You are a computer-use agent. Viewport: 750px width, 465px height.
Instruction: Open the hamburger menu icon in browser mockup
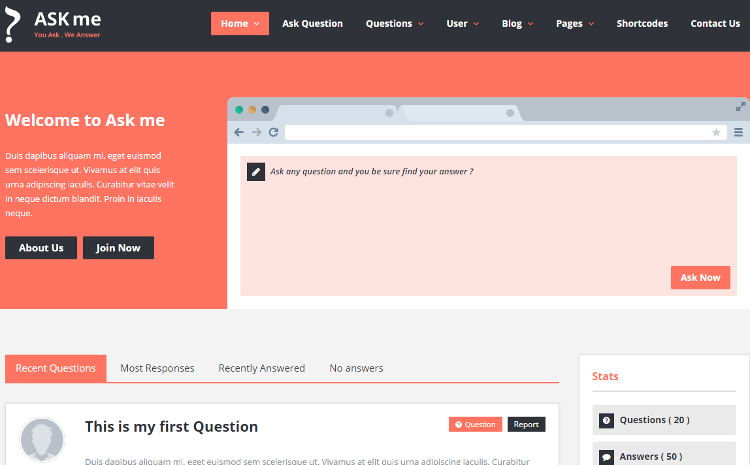coord(739,132)
